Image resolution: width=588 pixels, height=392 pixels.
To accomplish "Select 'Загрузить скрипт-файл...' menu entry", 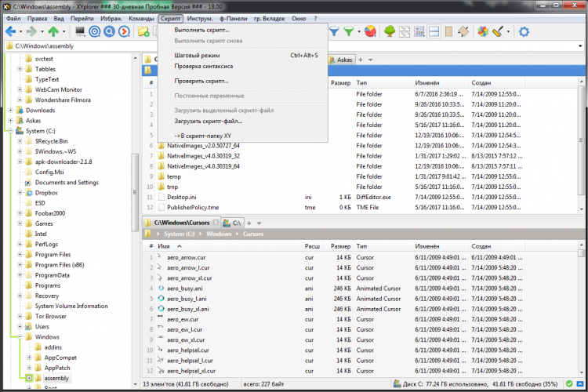I will click(x=243, y=122).
